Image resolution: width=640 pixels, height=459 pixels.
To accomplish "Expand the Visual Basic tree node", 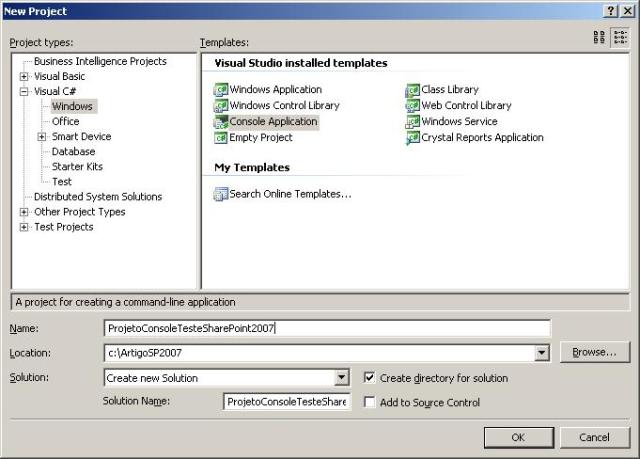I will [24, 77].
